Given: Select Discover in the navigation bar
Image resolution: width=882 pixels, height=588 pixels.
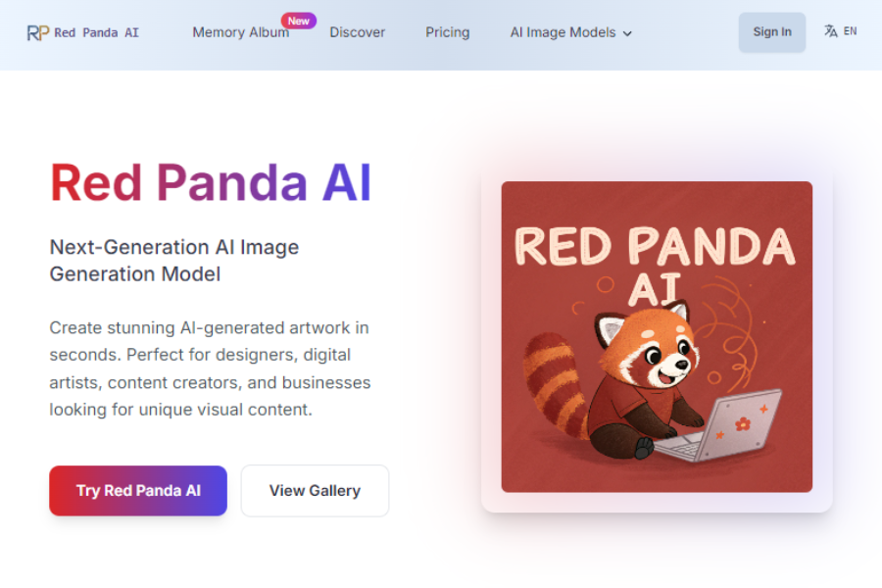Looking at the screenshot, I should 357,32.
